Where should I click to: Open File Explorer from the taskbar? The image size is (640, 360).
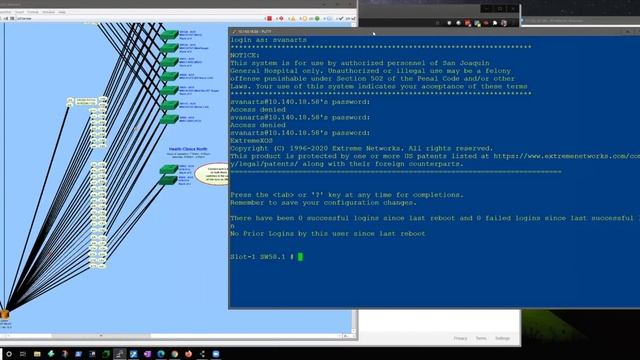pyautogui.click(x=37, y=354)
